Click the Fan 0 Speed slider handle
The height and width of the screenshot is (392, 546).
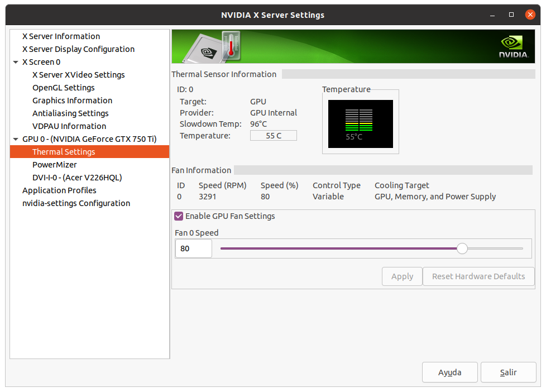click(462, 249)
